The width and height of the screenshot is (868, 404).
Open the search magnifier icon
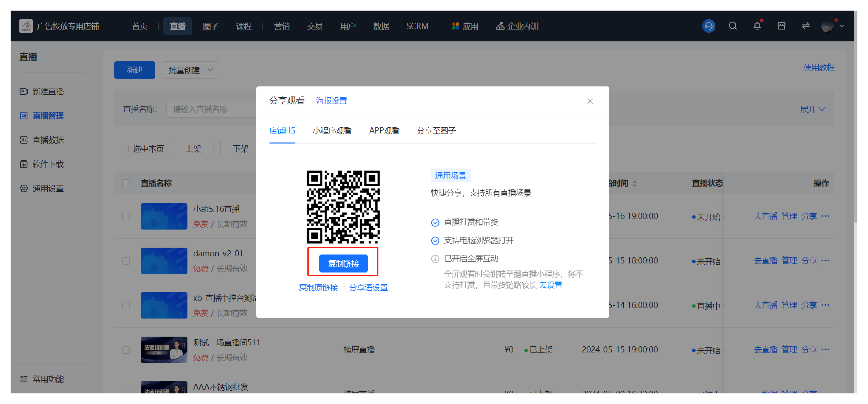click(733, 26)
